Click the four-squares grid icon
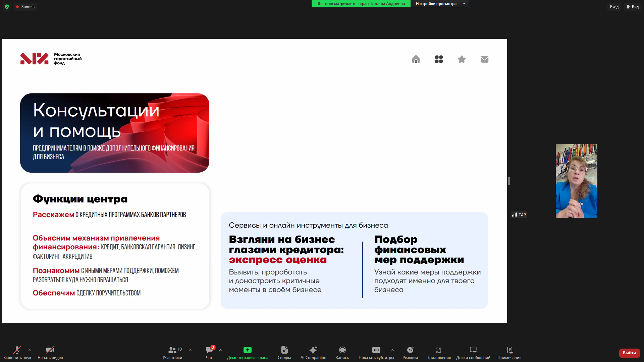 coord(439,59)
